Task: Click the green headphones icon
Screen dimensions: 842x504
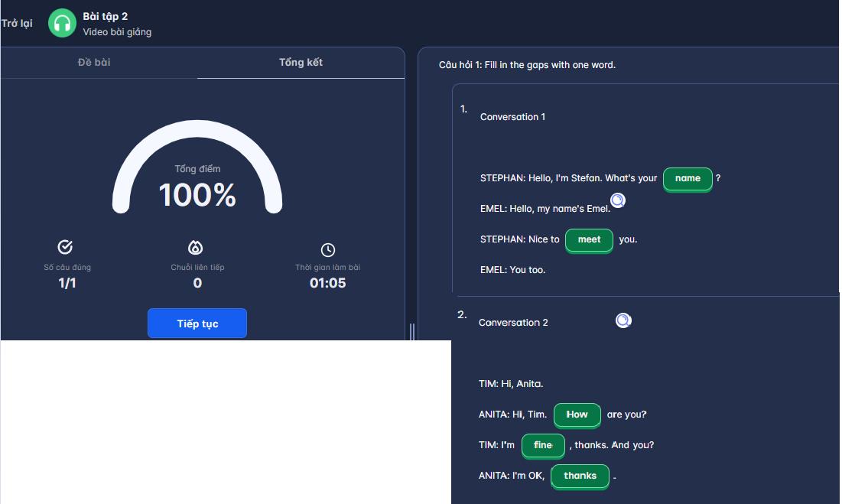Action: click(62, 23)
